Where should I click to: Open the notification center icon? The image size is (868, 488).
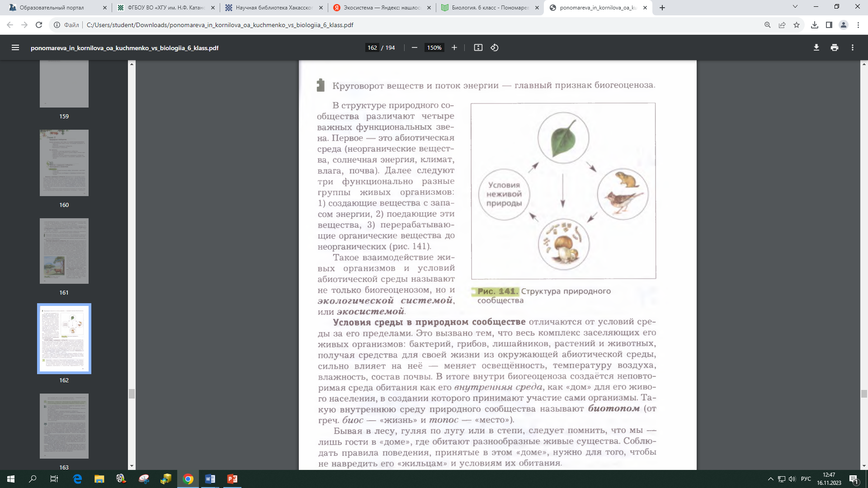pyautogui.click(x=854, y=479)
